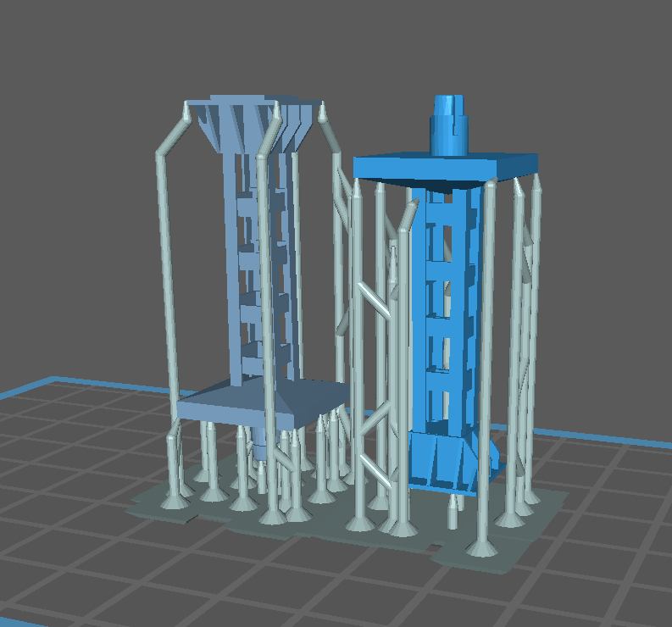Click the support tip at the funnel's left edge
672x627 pixels.
coord(188,110)
